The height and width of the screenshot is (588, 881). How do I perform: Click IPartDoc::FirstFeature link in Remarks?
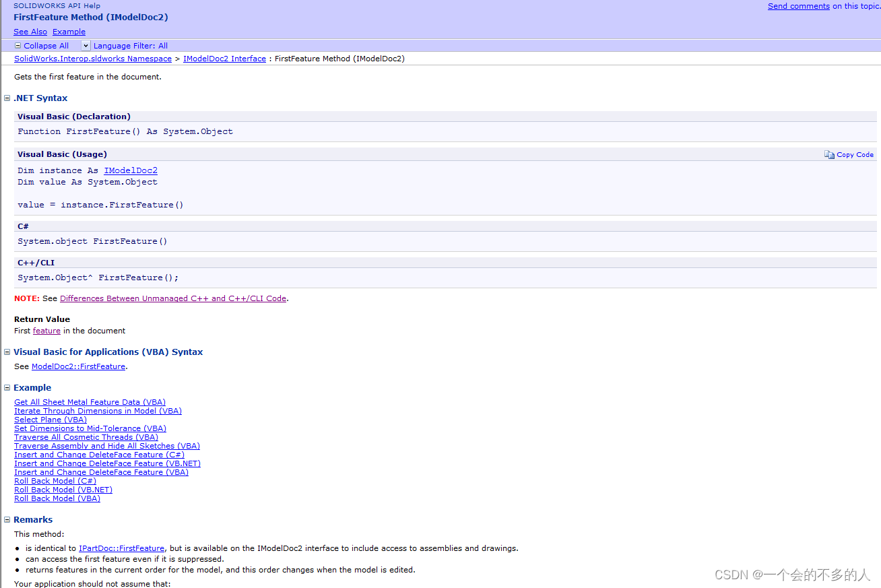click(121, 548)
